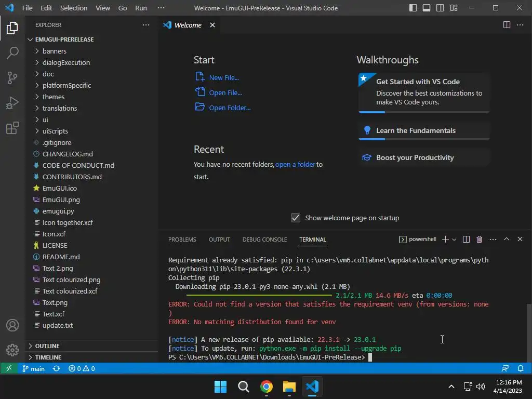
Task: Open Google Chrome from taskbar
Action: pos(267,387)
